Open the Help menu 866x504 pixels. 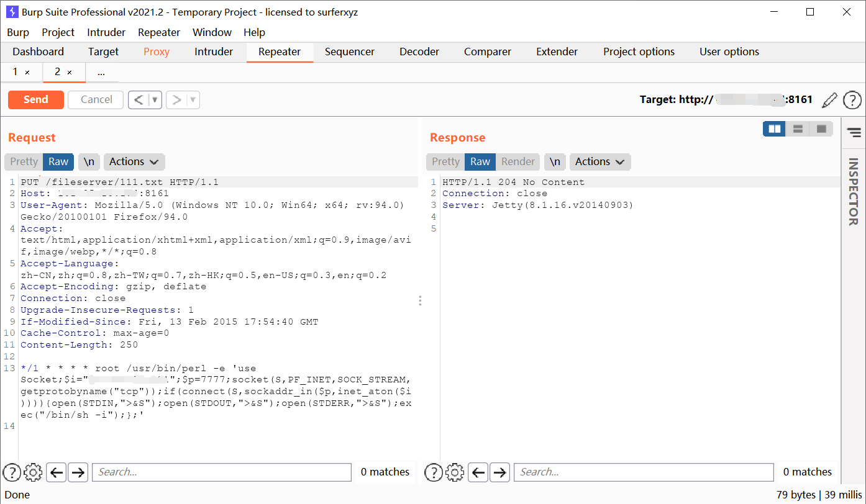point(254,32)
